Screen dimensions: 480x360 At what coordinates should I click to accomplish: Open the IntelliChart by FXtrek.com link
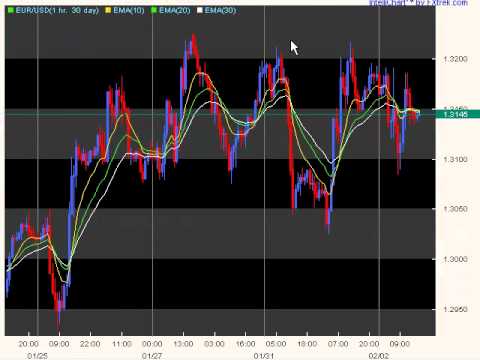click(418, 3)
